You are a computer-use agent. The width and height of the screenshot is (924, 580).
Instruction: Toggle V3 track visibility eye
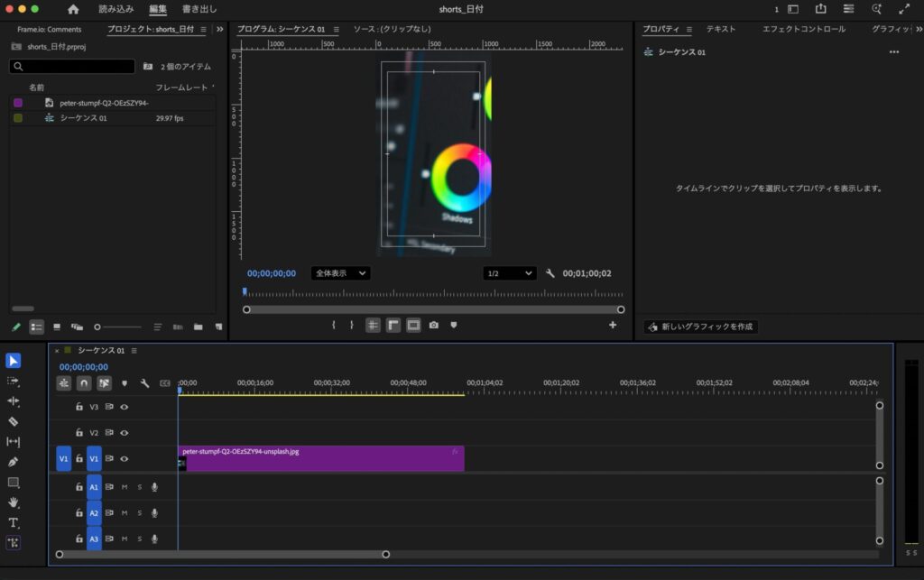click(x=125, y=407)
